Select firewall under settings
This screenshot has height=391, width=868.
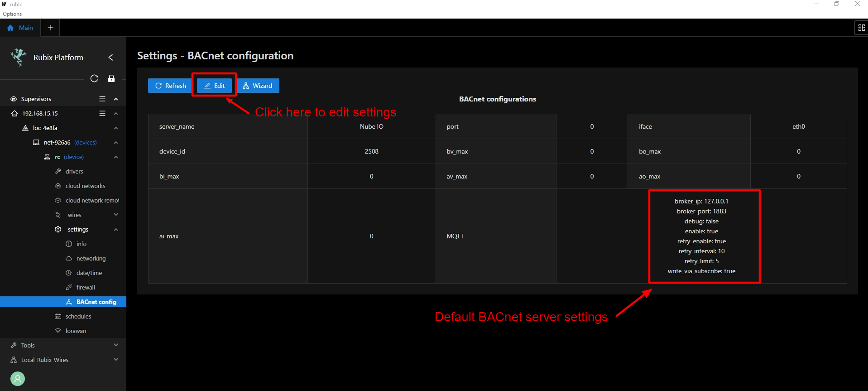click(86, 287)
